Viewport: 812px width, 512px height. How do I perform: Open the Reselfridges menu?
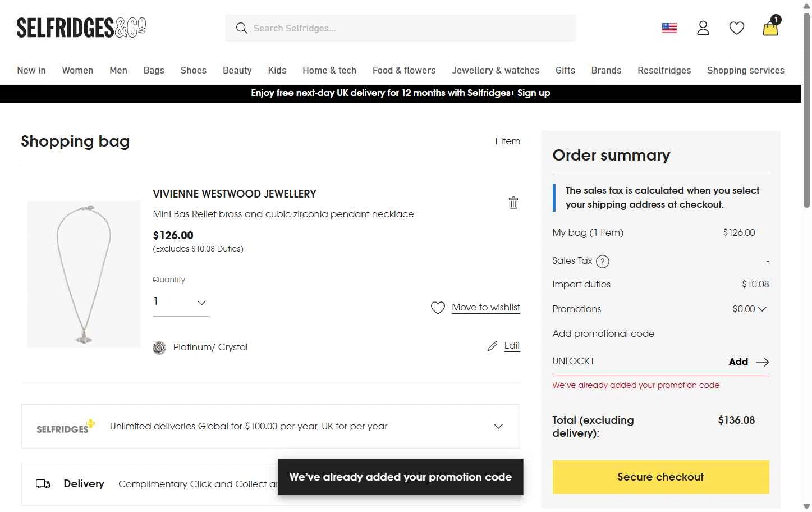pyautogui.click(x=664, y=70)
